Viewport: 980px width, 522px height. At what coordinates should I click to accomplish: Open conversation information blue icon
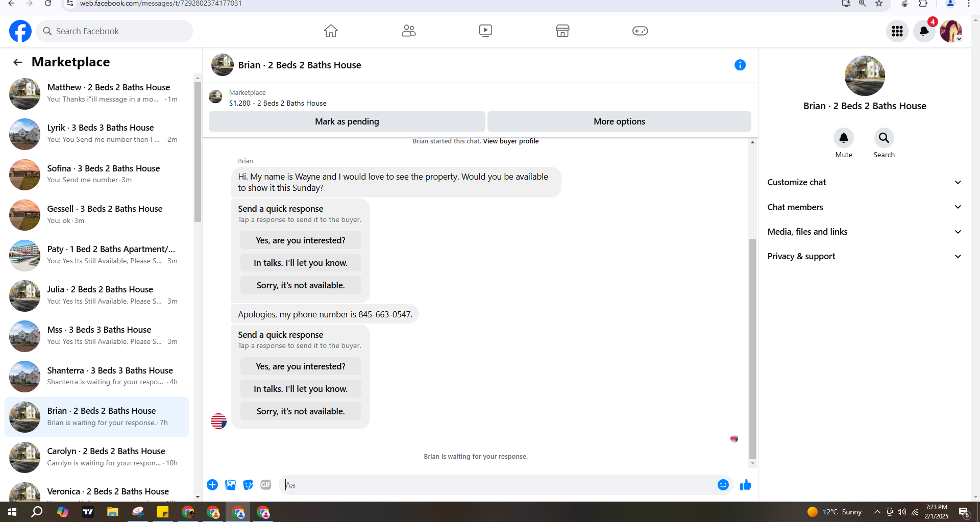point(740,65)
